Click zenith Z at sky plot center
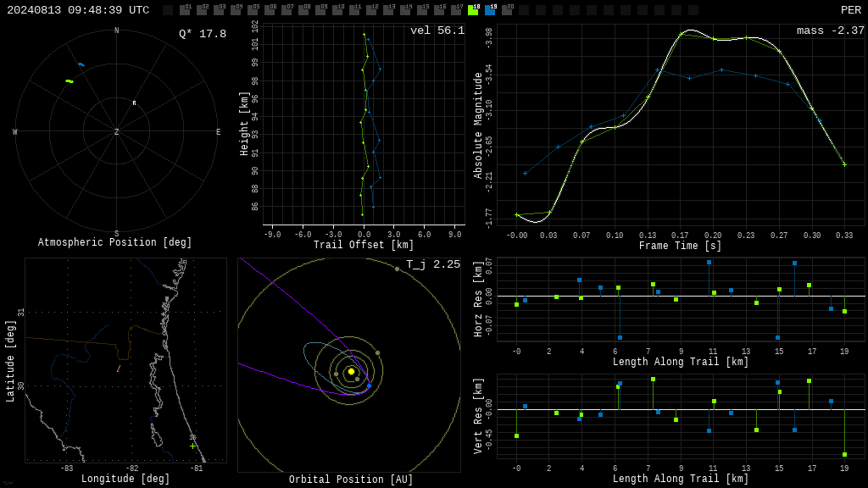This screenshot has height=488, width=868. (116, 131)
